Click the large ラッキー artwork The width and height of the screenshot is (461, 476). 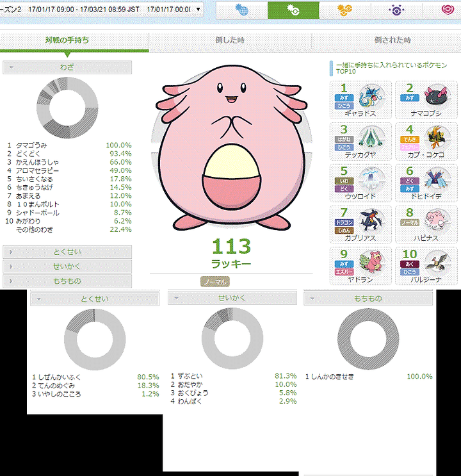232,147
